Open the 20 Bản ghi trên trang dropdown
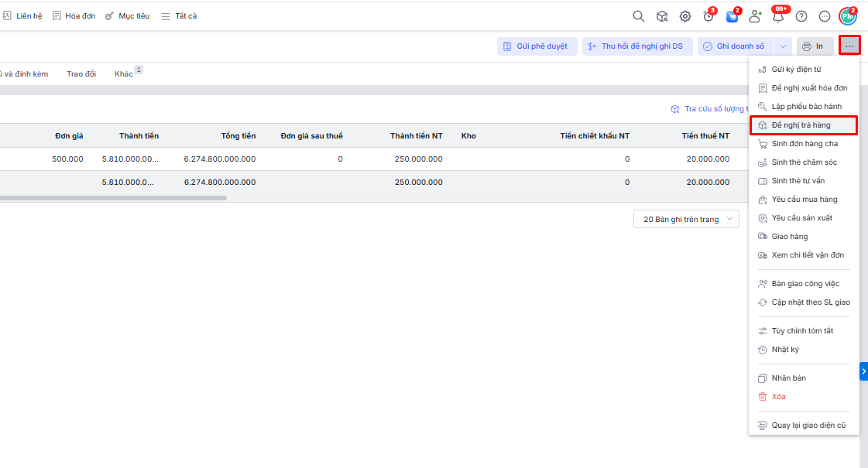 [x=686, y=220]
